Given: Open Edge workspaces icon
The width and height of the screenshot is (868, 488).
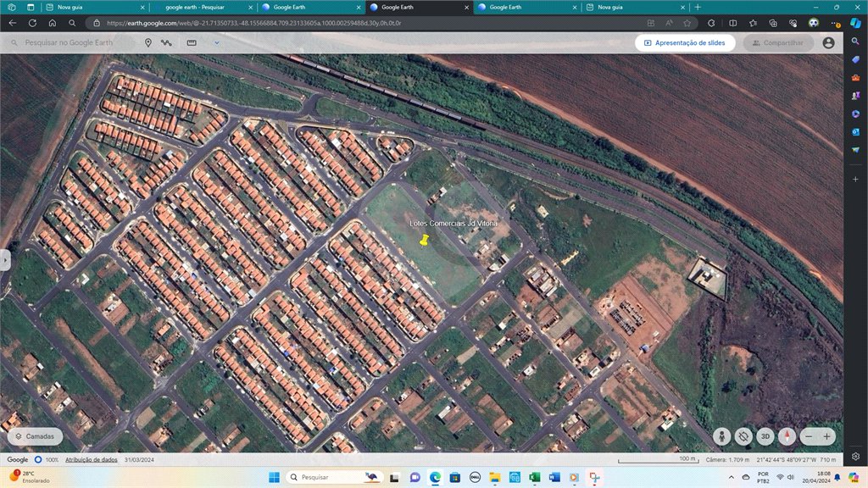Looking at the screenshot, I should (12, 7).
